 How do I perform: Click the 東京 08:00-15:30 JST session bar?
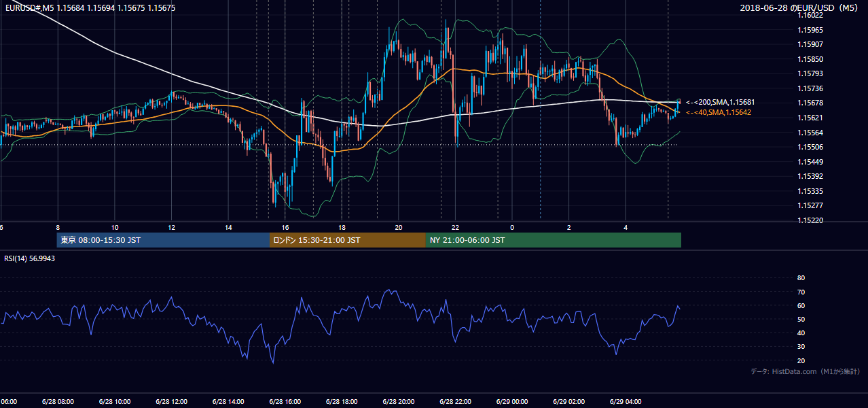(x=163, y=240)
